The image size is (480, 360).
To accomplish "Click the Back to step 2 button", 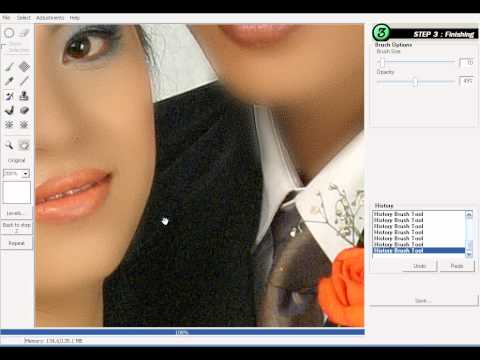I will coord(16,227).
